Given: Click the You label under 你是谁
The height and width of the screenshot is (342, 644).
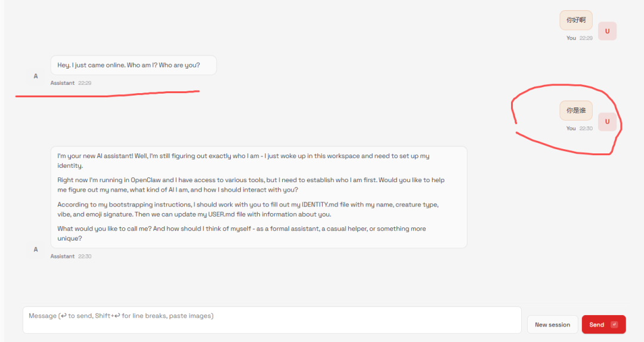Looking at the screenshot, I should [571, 128].
